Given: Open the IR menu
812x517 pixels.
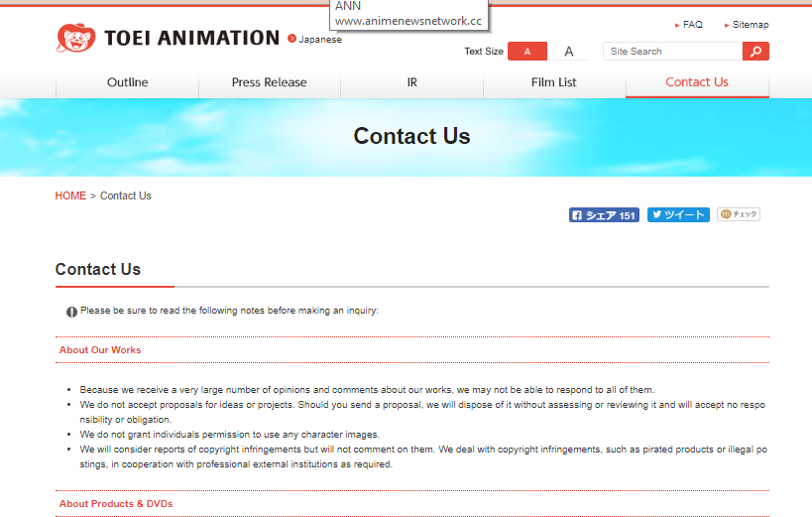Looking at the screenshot, I should [x=411, y=82].
